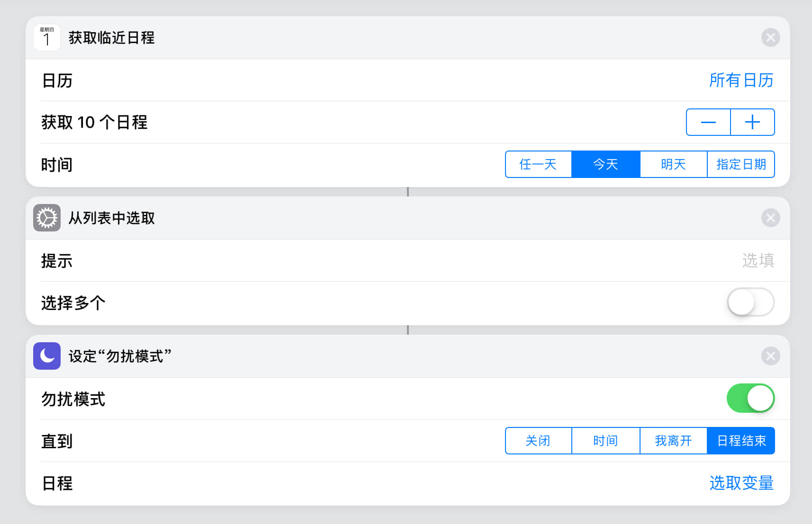Open 选取变量 for the 日程 field

coord(741,483)
